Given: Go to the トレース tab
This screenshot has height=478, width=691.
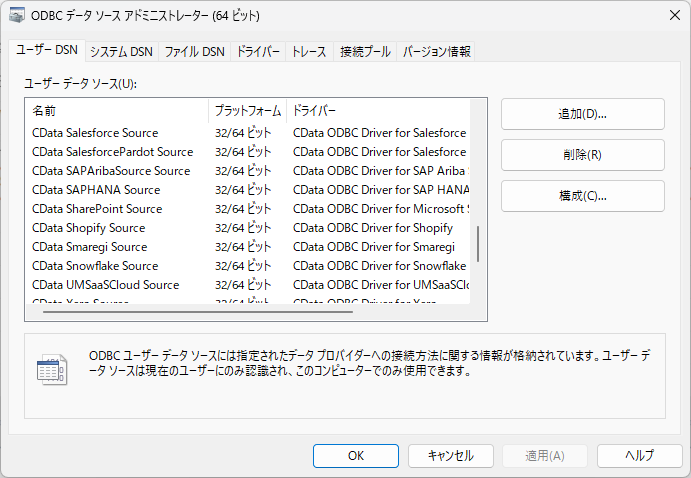Looking at the screenshot, I should [309, 52].
